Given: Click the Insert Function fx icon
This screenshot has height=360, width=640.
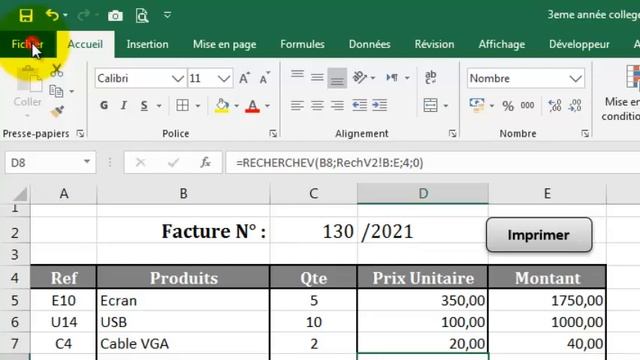Looking at the screenshot, I should pos(205,162).
